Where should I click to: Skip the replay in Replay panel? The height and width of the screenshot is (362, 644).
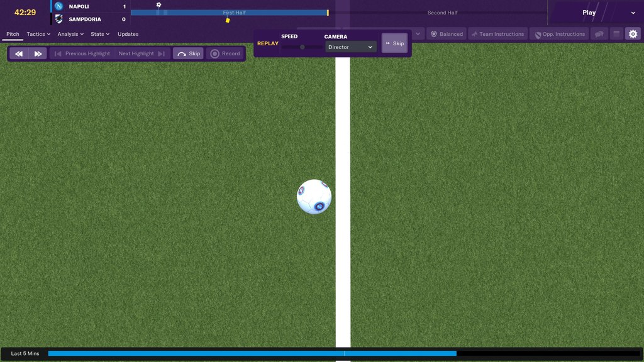(x=394, y=43)
